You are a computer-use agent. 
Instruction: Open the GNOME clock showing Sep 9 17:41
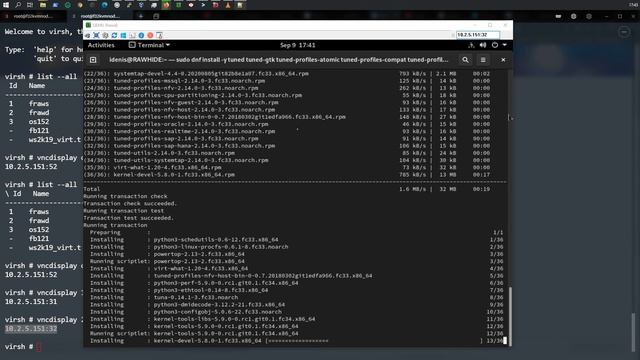[x=298, y=45]
